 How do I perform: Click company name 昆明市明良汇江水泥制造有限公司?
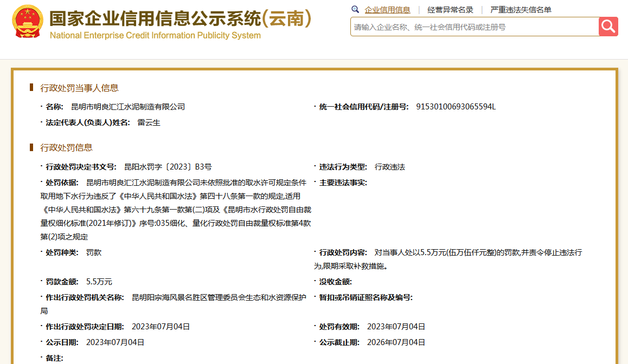tap(128, 107)
